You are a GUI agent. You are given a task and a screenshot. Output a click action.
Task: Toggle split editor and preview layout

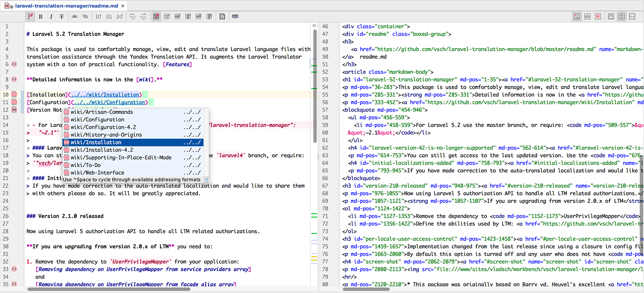click(x=577, y=16)
